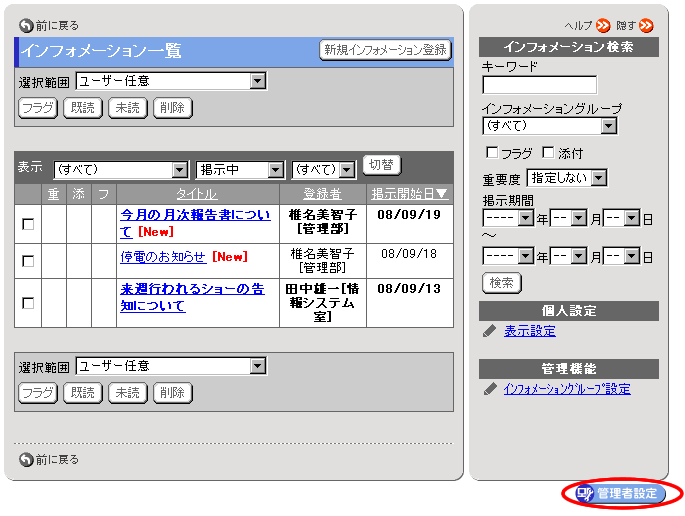Enable the フラグ search checkbox
Viewport: 685px width, 516px height.
click(492, 152)
